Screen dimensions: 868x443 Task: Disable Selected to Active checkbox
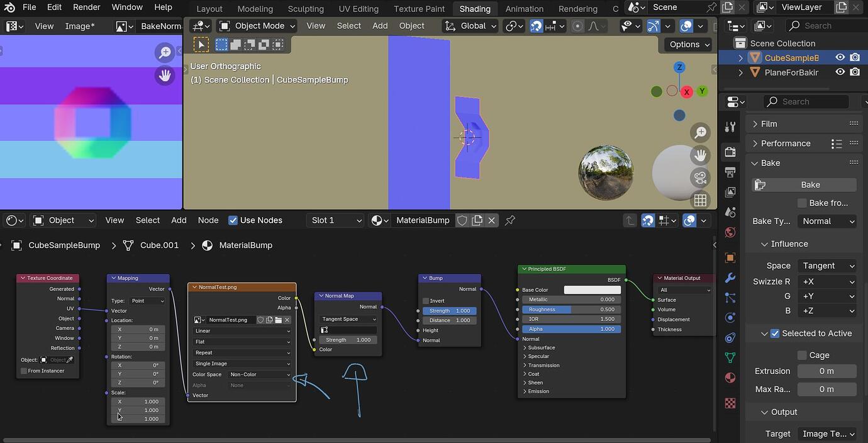[775, 334]
